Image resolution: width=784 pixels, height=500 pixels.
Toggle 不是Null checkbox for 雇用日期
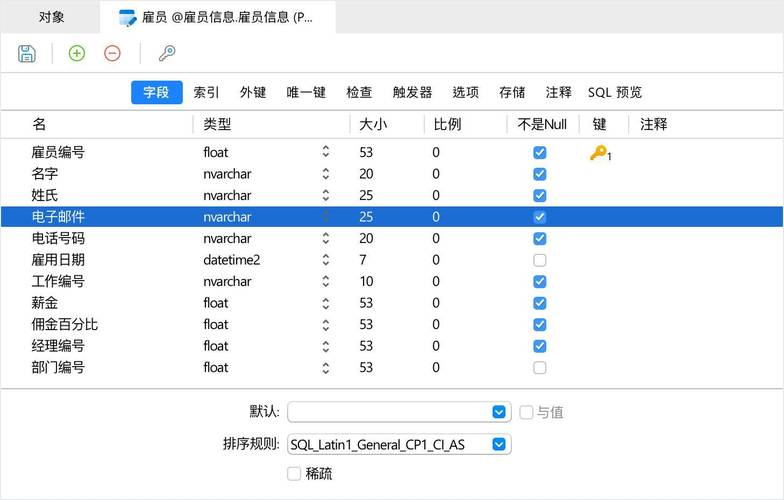pyautogui.click(x=540, y=260)
